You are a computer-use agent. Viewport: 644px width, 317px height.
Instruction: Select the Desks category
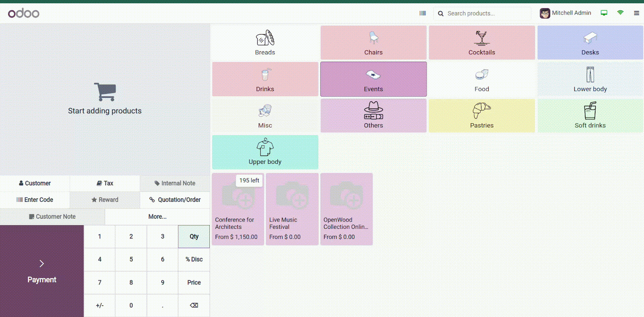(x=590, y=43)
